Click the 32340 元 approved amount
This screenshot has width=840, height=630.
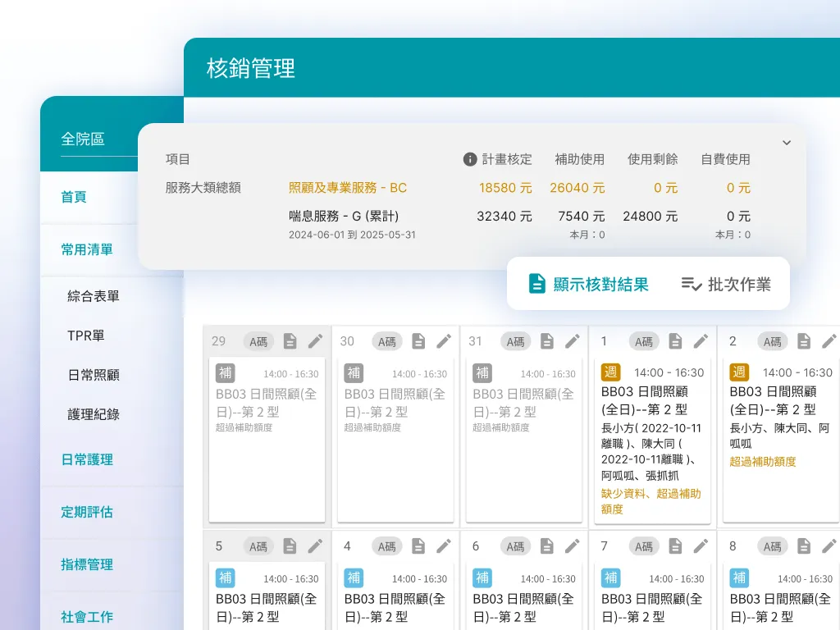[504, 217]
